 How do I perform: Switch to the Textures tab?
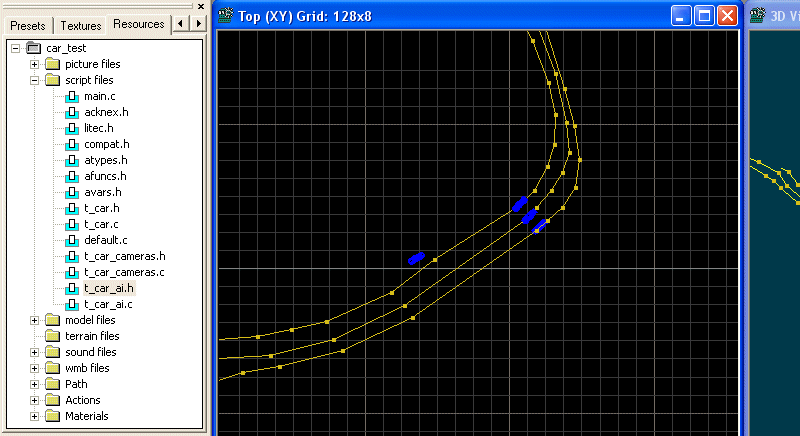80,25
